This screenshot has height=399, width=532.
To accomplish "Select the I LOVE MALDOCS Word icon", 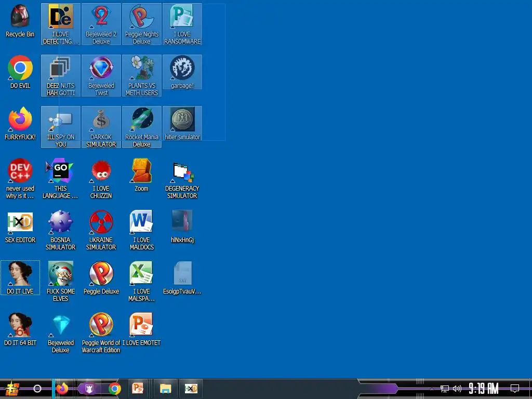I will (141, 230).
